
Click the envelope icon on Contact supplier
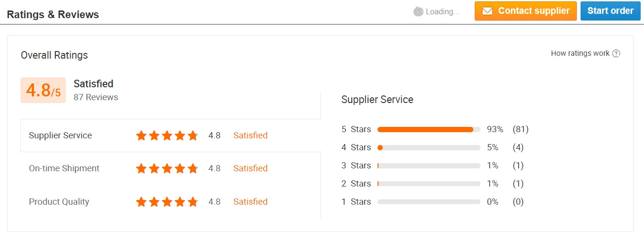point(487,11)
